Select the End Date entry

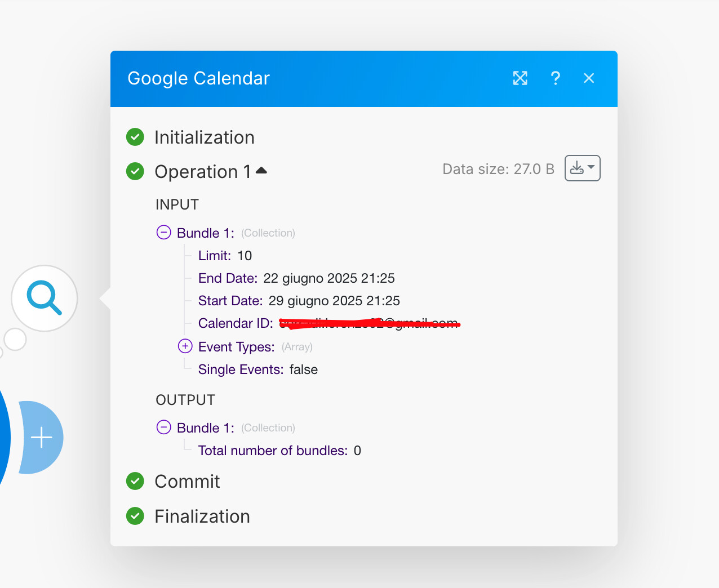coord(296,278)
